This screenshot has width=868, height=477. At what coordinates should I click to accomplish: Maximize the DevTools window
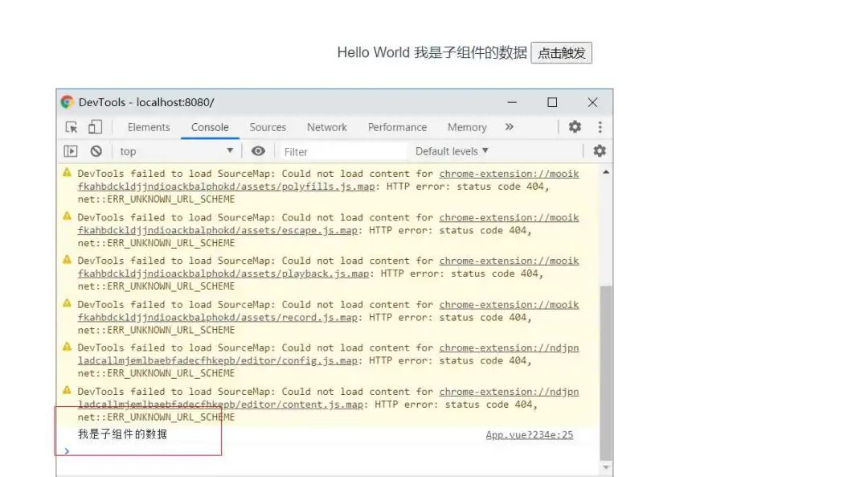[x=552, y=102]
